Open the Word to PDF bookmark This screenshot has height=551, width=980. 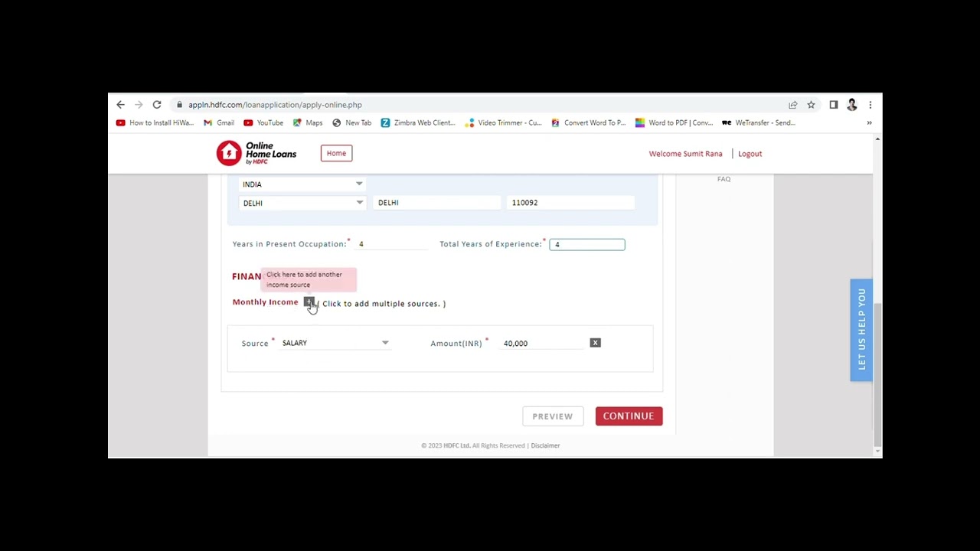click(x=674, y=122)
